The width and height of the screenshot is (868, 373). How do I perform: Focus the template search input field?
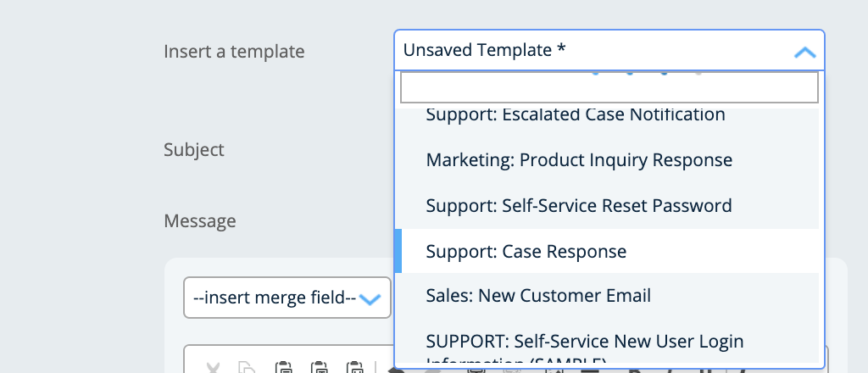coord(609,87)
